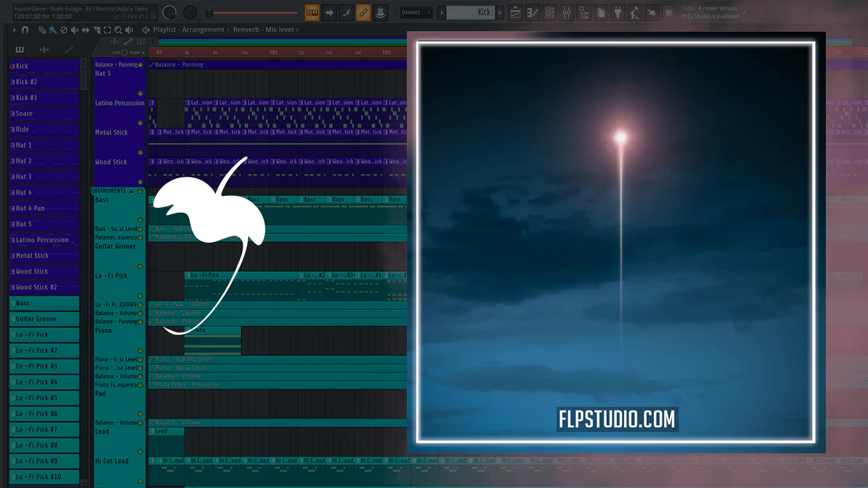Open the Playlist - Arrangement breadcrumb menu
868x488 pixels.
189,30
